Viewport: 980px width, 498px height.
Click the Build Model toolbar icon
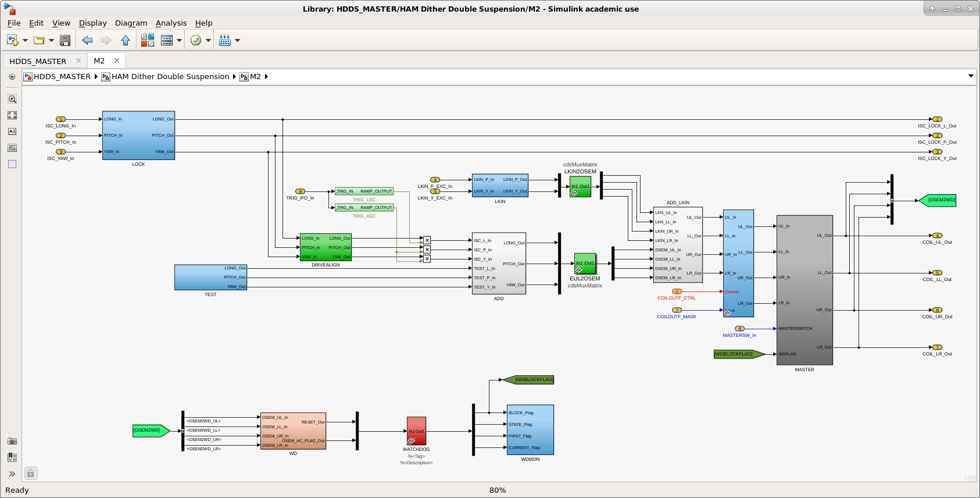(x=225, y=40)
